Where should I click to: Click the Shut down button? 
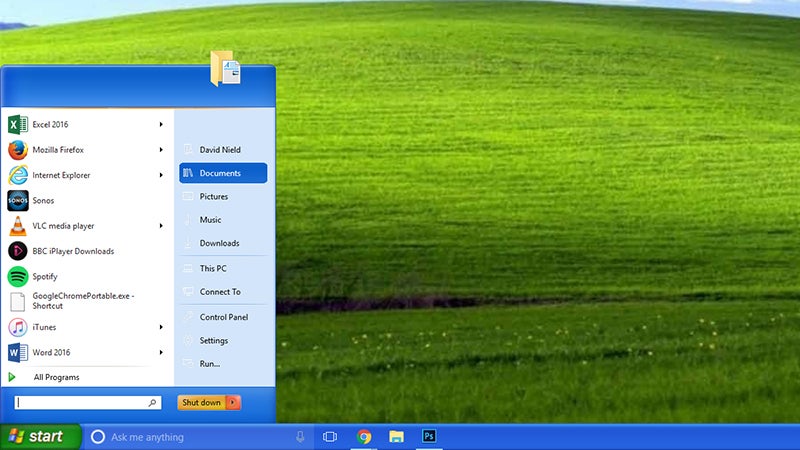(x=202, y=402)
